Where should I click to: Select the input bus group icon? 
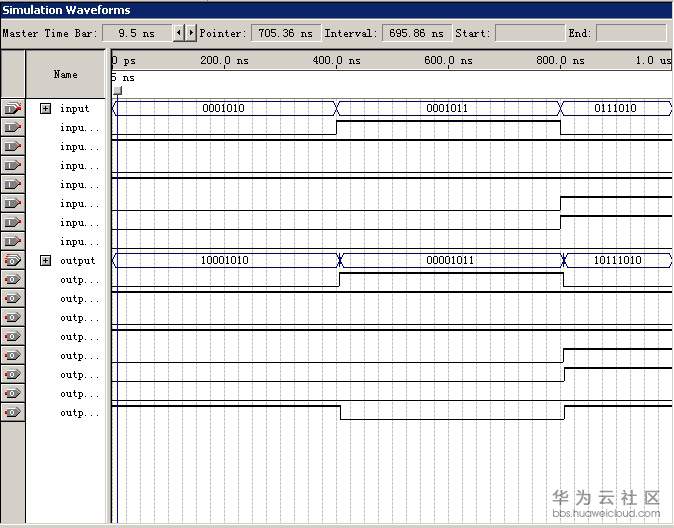point(13,108)
